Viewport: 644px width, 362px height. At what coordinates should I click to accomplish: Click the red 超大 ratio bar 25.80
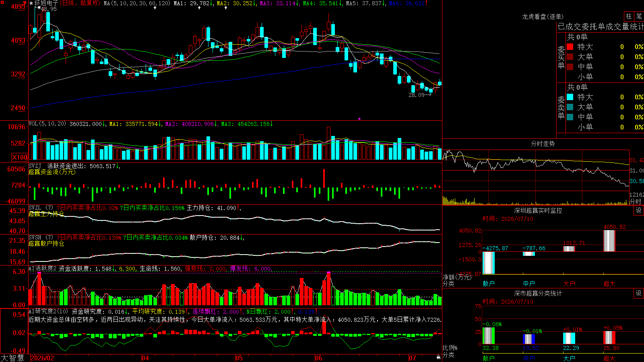tap(609, 337)
